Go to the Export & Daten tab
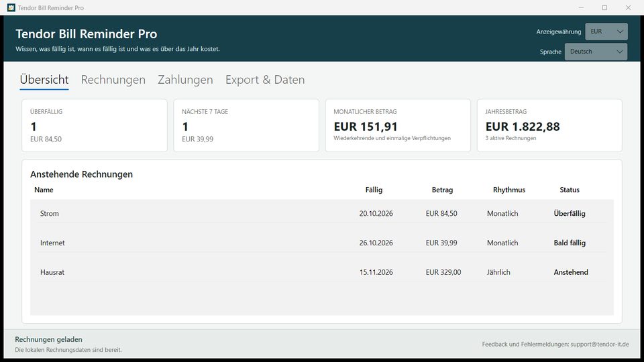 coord(265,80)
